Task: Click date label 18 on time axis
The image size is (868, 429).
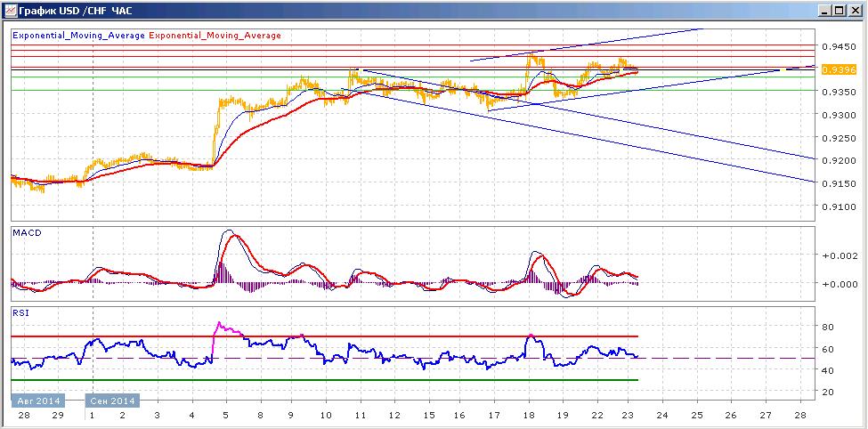Action: [x=529, y=415]
